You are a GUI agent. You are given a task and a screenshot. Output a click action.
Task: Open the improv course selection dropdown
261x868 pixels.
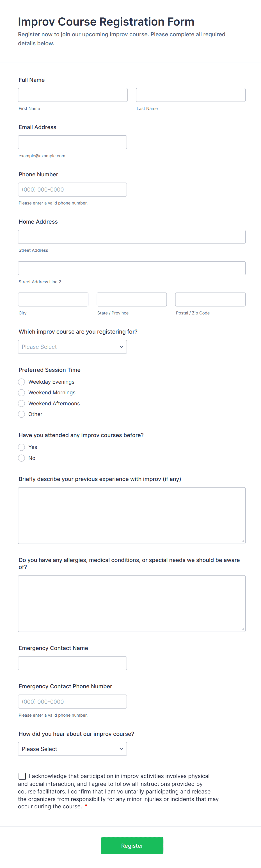click(72, 347)
